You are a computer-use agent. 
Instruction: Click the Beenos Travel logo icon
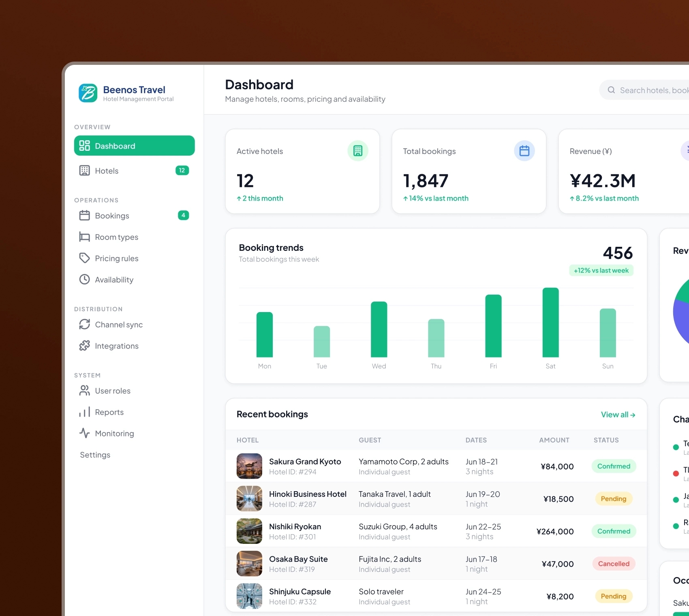pyautogui.click(x=88, y=93)
